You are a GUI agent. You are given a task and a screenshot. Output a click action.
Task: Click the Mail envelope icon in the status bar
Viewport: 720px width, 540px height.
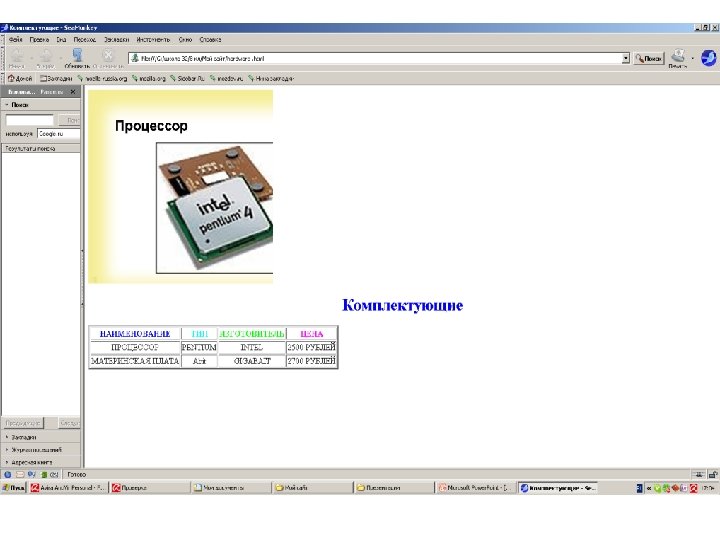(x=20, y=474)
